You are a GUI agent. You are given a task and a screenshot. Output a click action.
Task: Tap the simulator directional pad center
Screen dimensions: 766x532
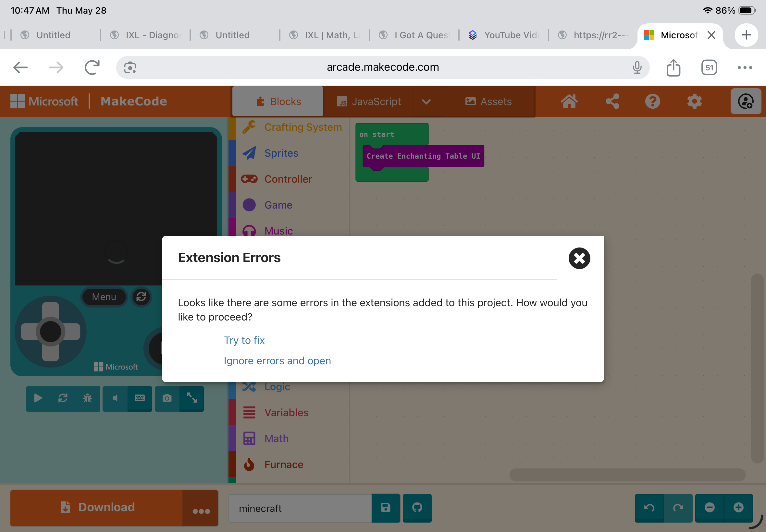51,332
